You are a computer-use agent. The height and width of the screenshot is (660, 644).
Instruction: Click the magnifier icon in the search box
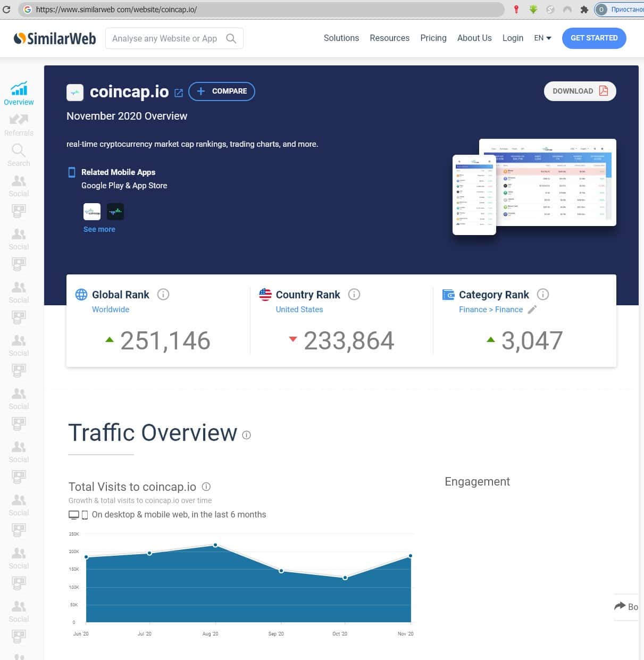[231, 38]
